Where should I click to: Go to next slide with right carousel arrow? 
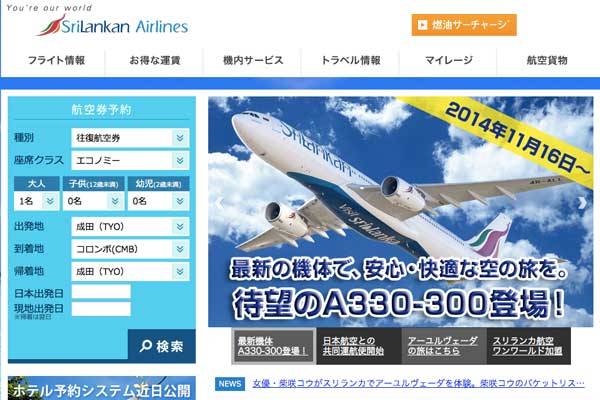pyautogui.click(x=582, y=202)
